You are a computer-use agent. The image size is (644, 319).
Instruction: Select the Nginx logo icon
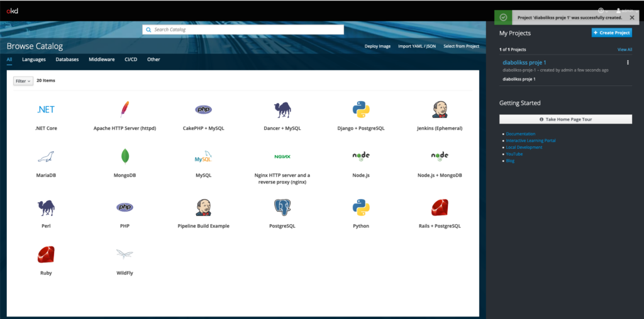282,156
